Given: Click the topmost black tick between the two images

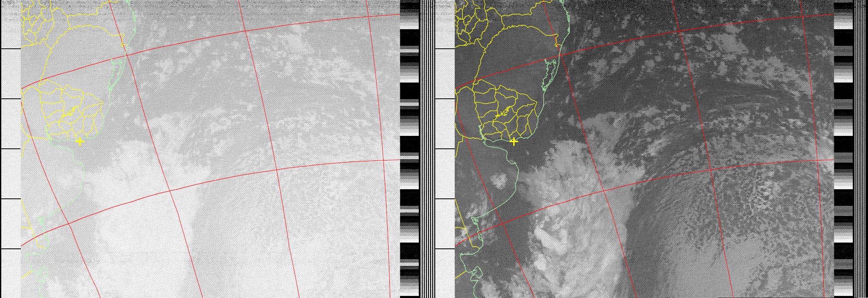Looking at the screenshot, I should tap(444, 49).
